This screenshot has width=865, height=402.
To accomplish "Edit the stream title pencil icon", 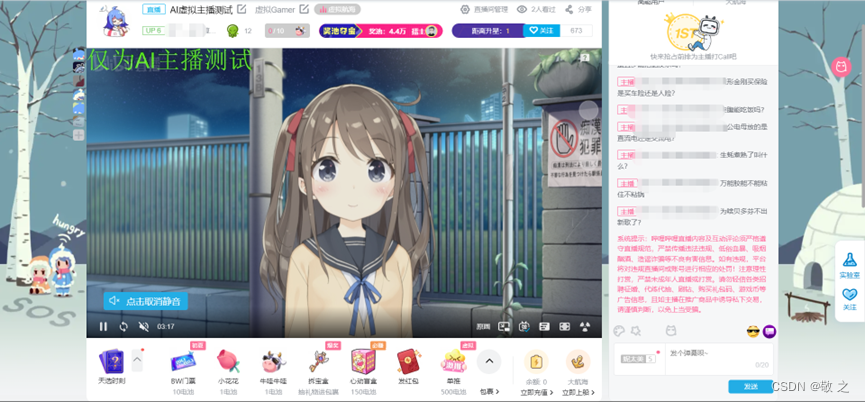I will 242,9.
